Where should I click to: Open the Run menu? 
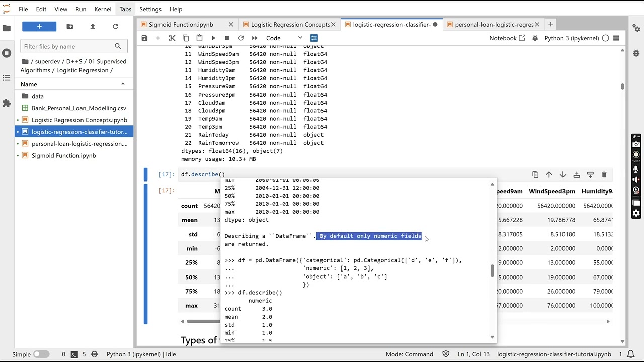click(x=80, y=9)
